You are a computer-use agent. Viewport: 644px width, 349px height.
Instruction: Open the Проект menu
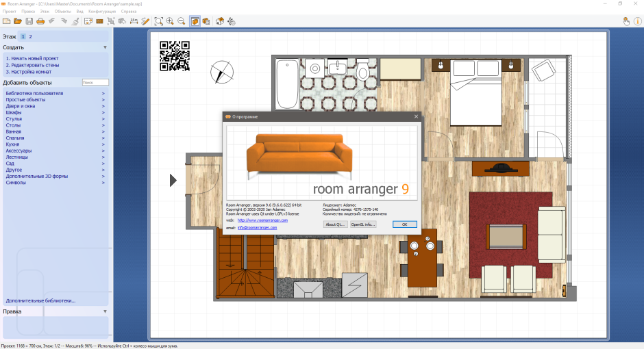coord(10,12)
